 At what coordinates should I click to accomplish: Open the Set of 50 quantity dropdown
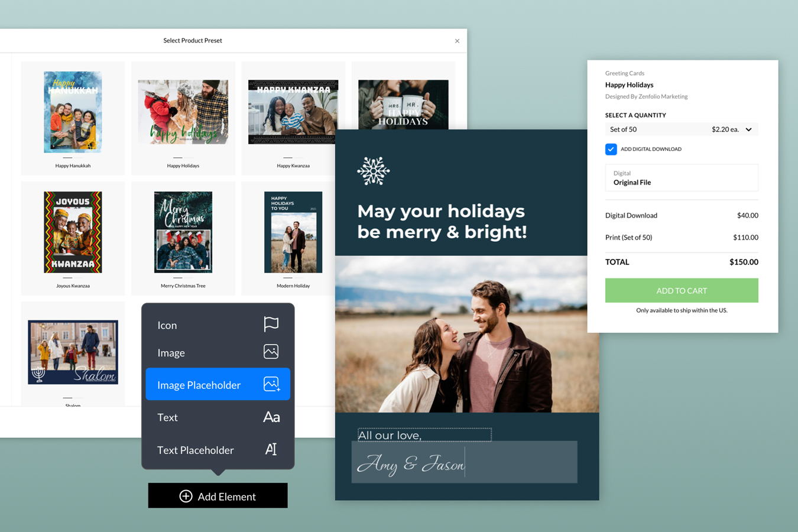pos(681,129)
